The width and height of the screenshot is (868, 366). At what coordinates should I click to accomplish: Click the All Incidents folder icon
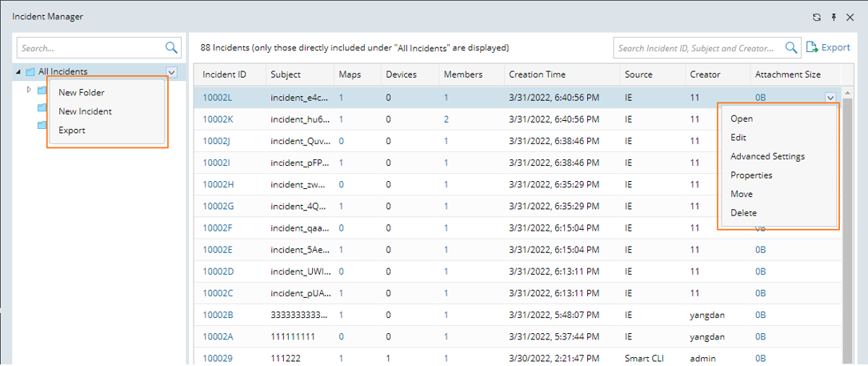pos(30,72)
